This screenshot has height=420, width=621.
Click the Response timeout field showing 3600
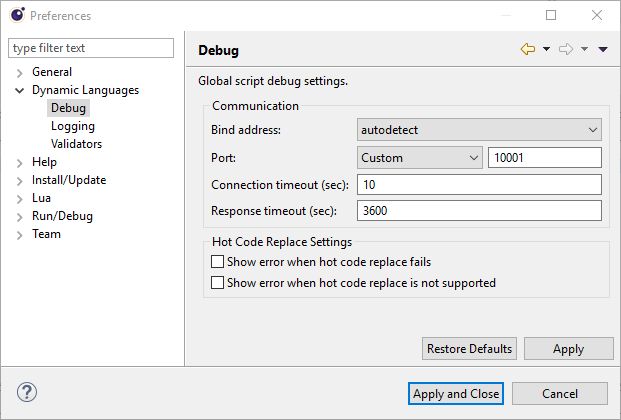479,210
